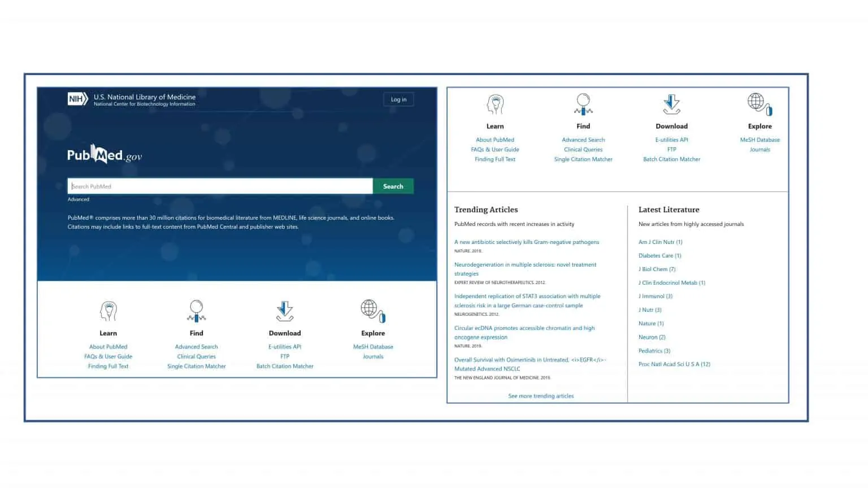
Task: Select the Find icon above Trending Articles
Action: [x=583, y=104]
